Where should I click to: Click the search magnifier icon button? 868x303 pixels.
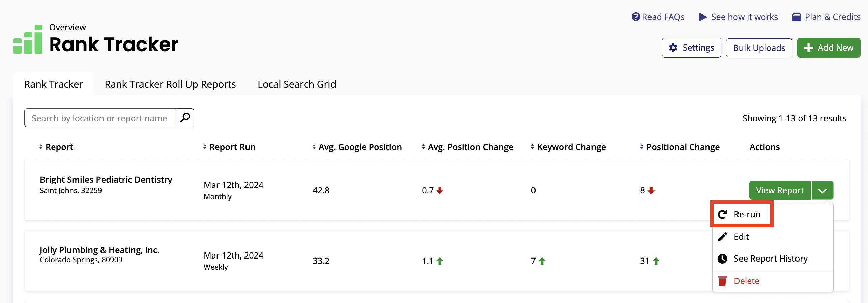click(185, 118)
